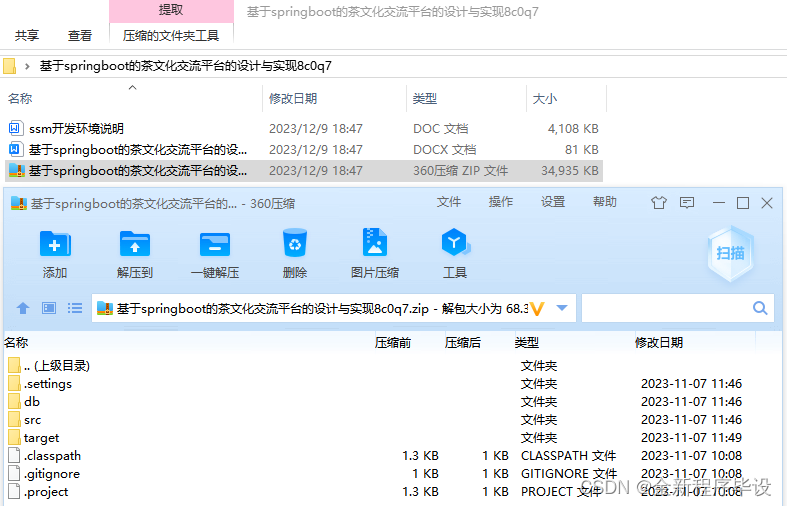
Task: Click the 解压到 (Extract to) icon
Action: (135, 244)
